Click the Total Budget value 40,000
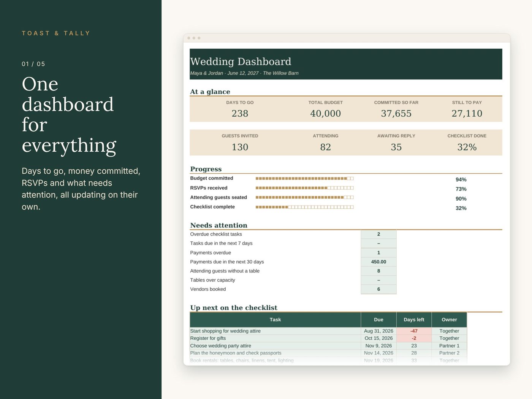532x399 pixels. click(325, 113)
